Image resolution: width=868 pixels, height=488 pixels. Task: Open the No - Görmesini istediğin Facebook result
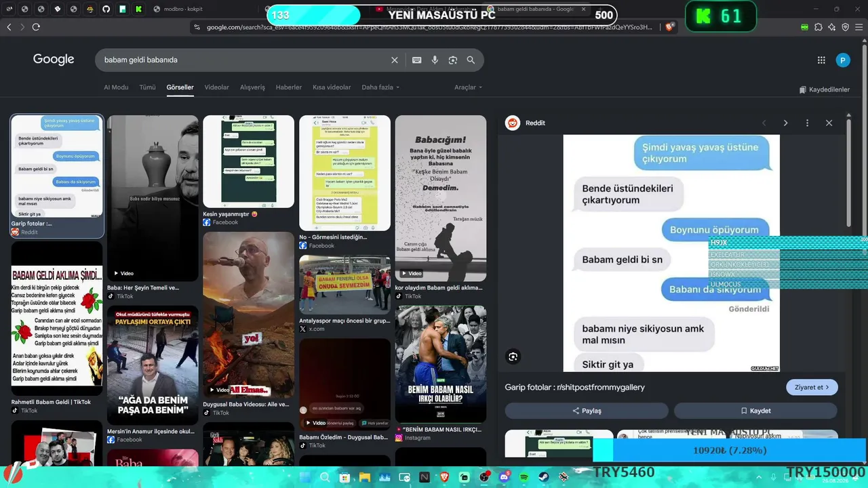(344, 173)
